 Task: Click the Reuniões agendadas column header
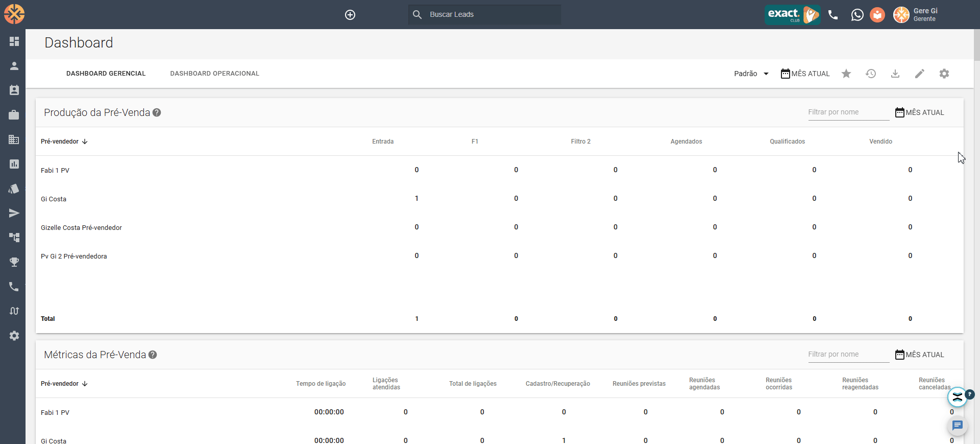point(704,384)
